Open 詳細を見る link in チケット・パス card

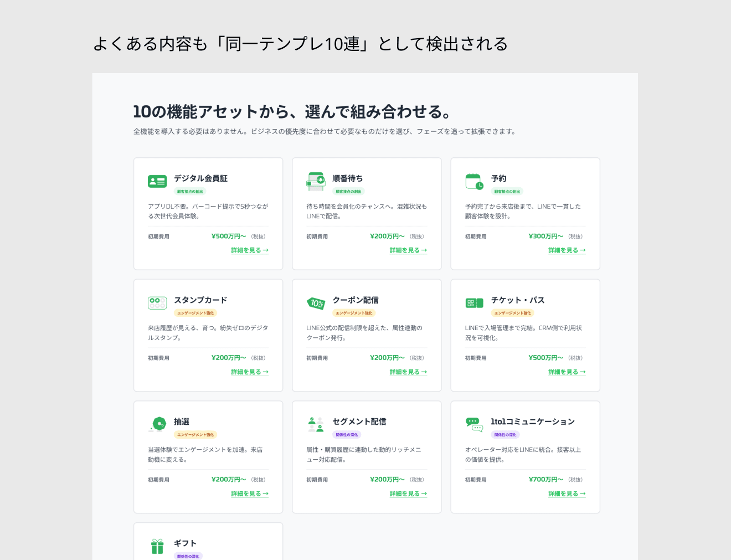click(x=567, y=372)
